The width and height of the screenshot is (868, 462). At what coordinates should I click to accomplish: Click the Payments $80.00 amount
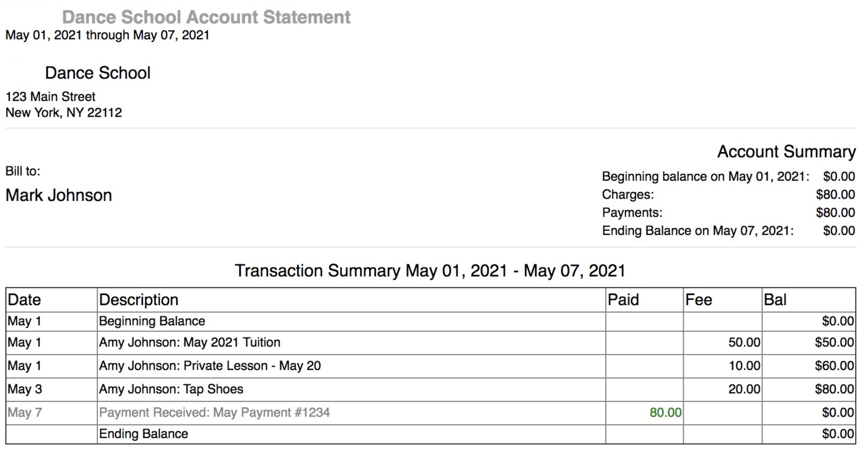[835, 212]
